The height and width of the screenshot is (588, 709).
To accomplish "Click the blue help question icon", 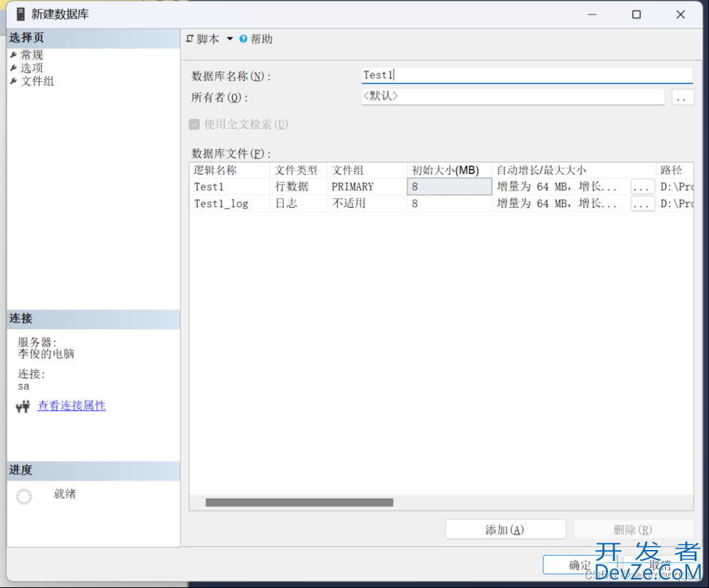I will (x=243, y=39).
